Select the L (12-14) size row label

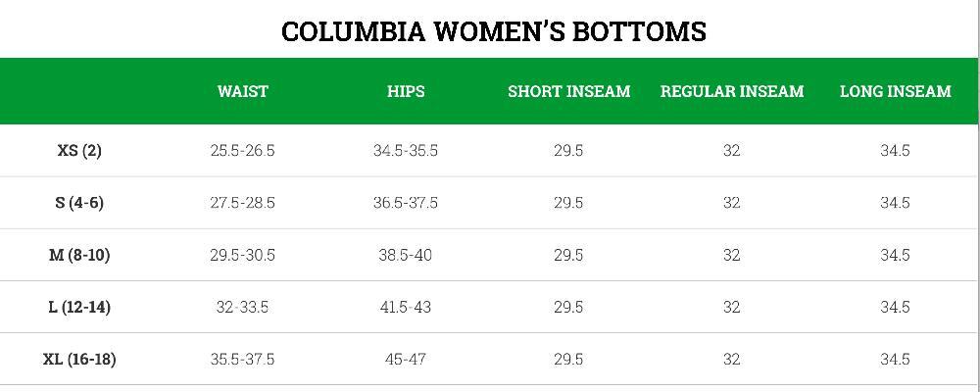79,307
